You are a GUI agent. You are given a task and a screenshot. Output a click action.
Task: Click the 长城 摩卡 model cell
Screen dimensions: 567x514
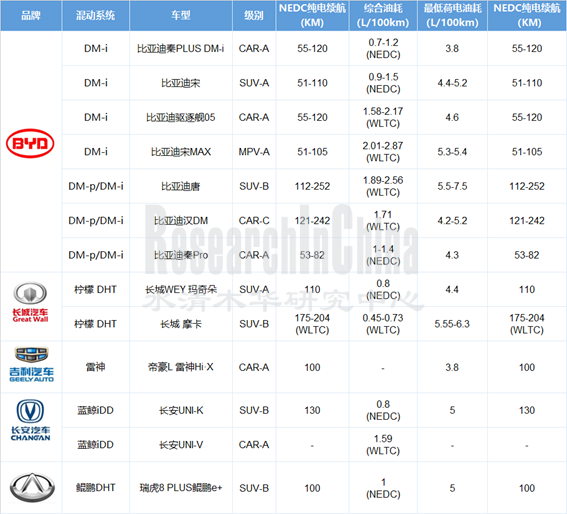coord(180,324)
